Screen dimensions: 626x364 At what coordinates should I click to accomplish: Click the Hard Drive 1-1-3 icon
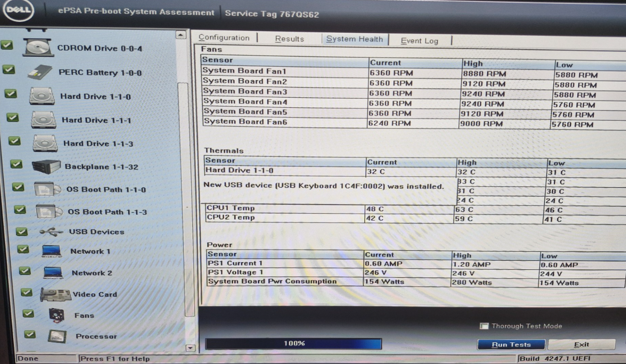click(x=45, y=143)
